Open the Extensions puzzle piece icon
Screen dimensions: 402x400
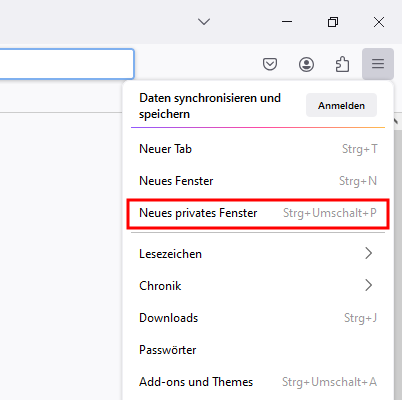(342, 64)
